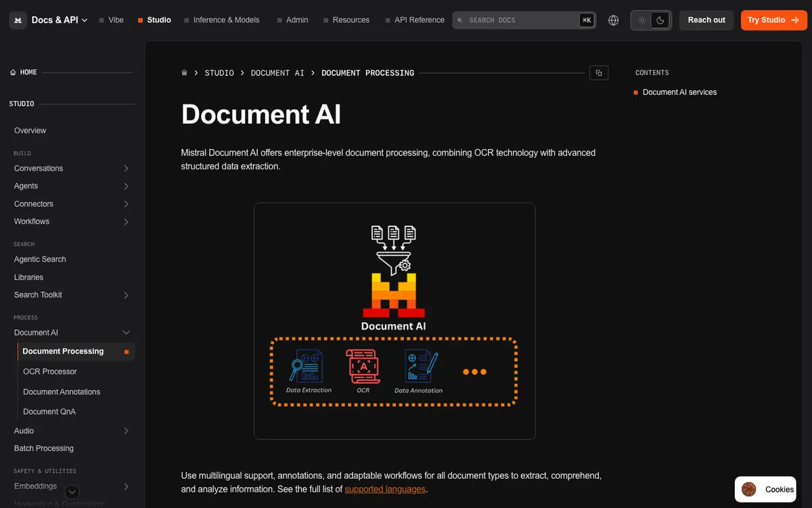The image size is (812, 508).
Task: Click the Reach out button
Action: click(706, 20)
